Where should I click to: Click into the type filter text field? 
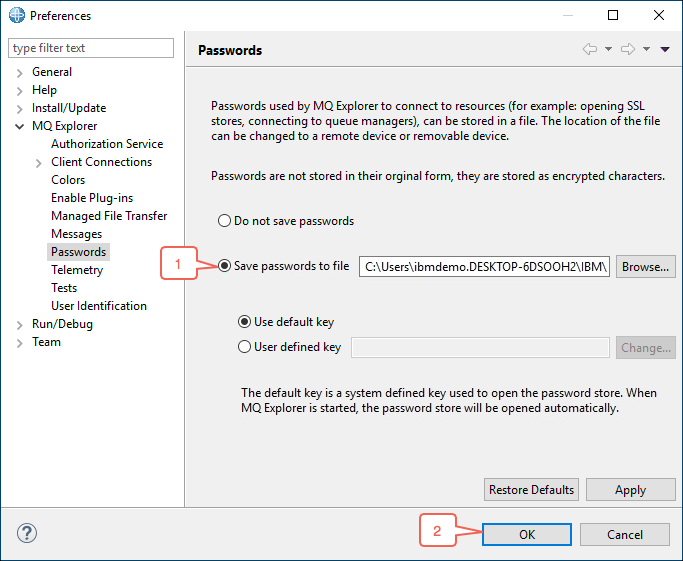point(91,48)
